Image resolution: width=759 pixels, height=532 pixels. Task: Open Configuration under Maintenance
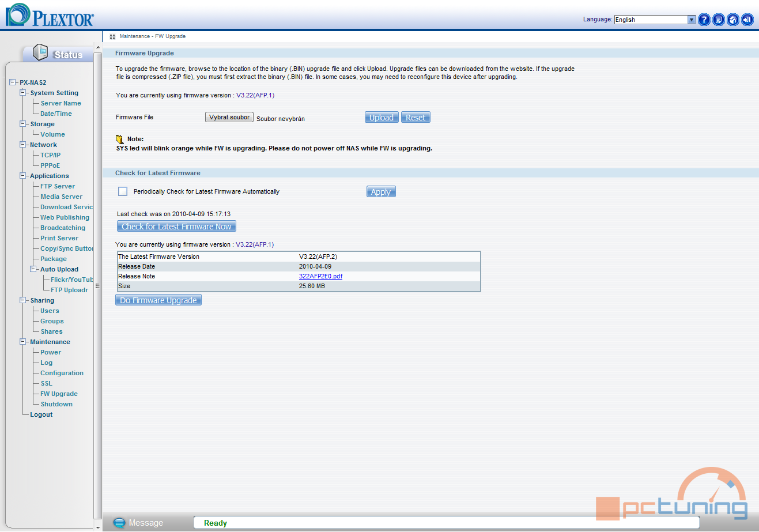pyautogui.click(x=62, y=373)
